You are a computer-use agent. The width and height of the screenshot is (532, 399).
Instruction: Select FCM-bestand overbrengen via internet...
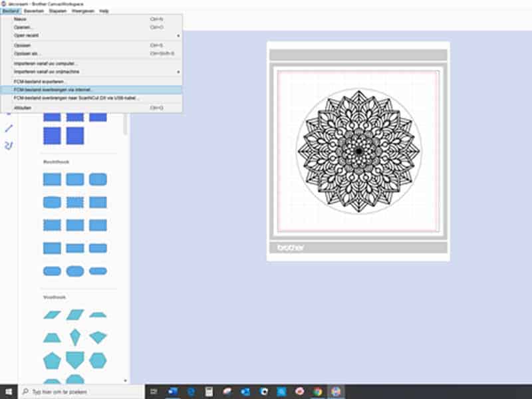(x=91, y=90)
